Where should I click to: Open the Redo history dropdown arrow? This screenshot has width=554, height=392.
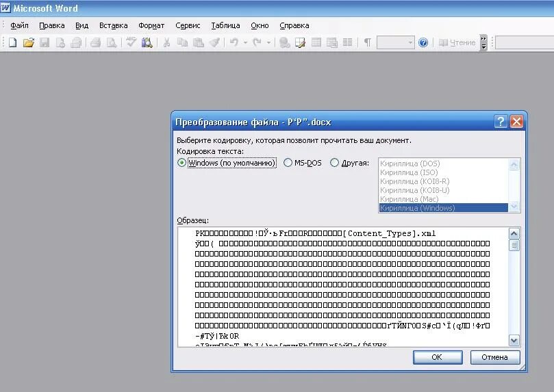point(268,42)
